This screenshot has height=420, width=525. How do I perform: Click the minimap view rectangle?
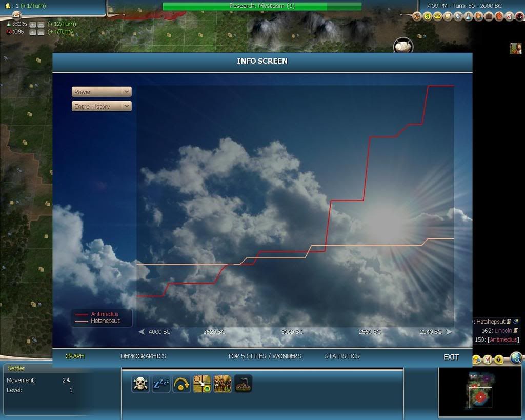pyautogui.click(x=480, y=397)
